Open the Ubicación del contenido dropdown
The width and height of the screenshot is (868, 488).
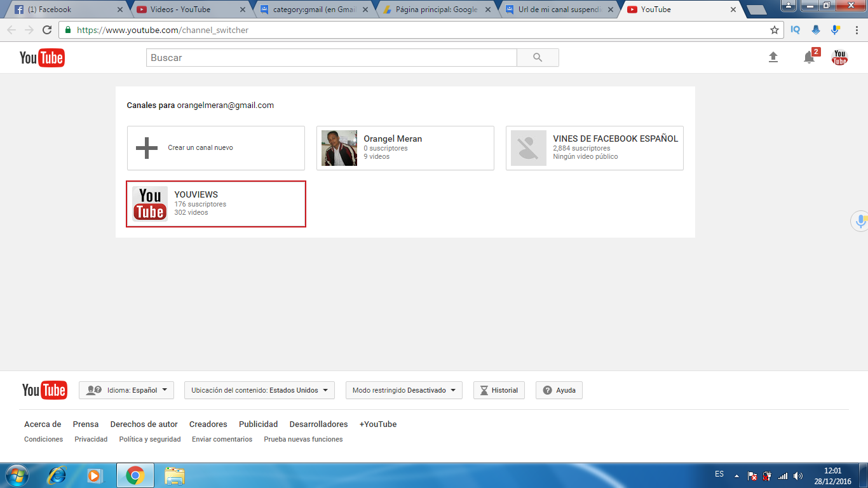point(259,390)
